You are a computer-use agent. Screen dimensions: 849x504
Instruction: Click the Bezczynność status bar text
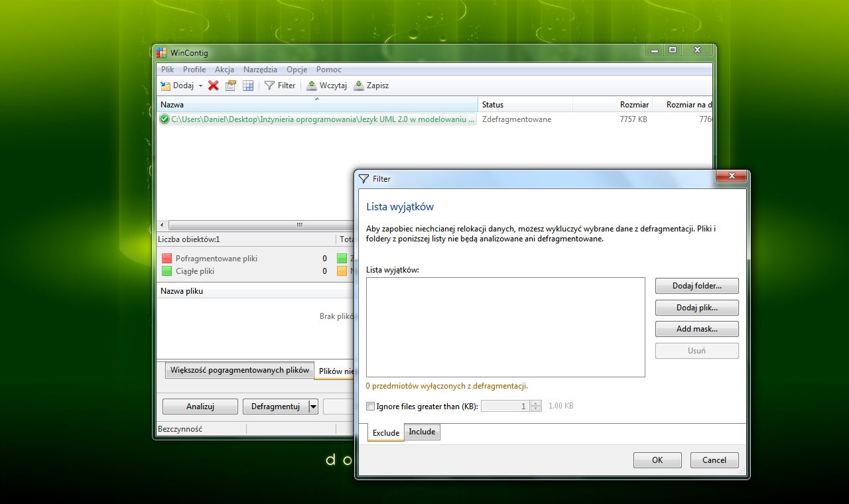tap(180, 429)
